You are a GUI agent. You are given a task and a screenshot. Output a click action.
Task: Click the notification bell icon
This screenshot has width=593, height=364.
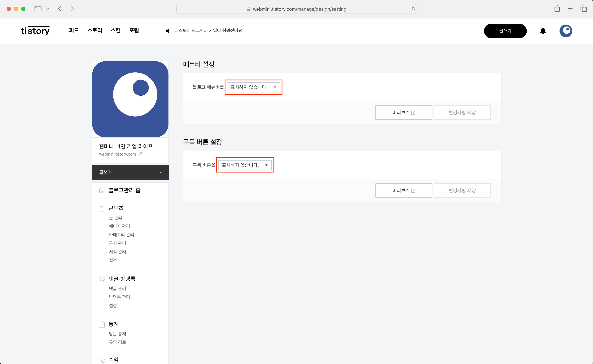[543, 31]
